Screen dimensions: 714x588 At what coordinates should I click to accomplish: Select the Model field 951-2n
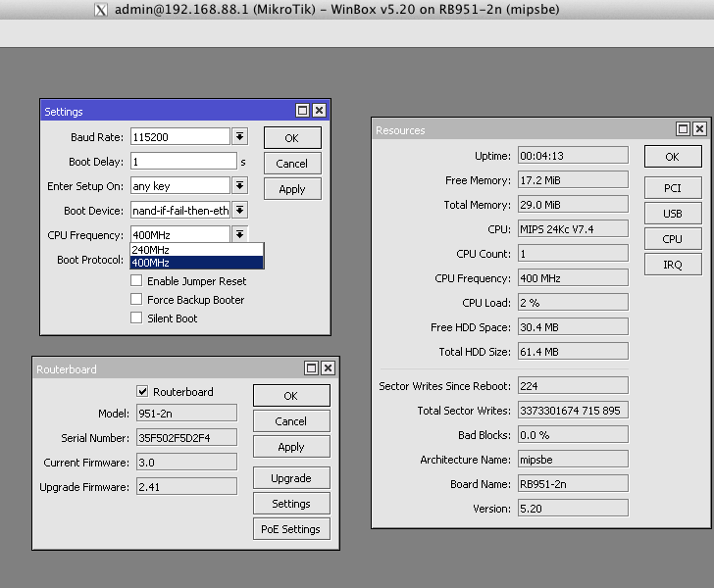(186, 413)
